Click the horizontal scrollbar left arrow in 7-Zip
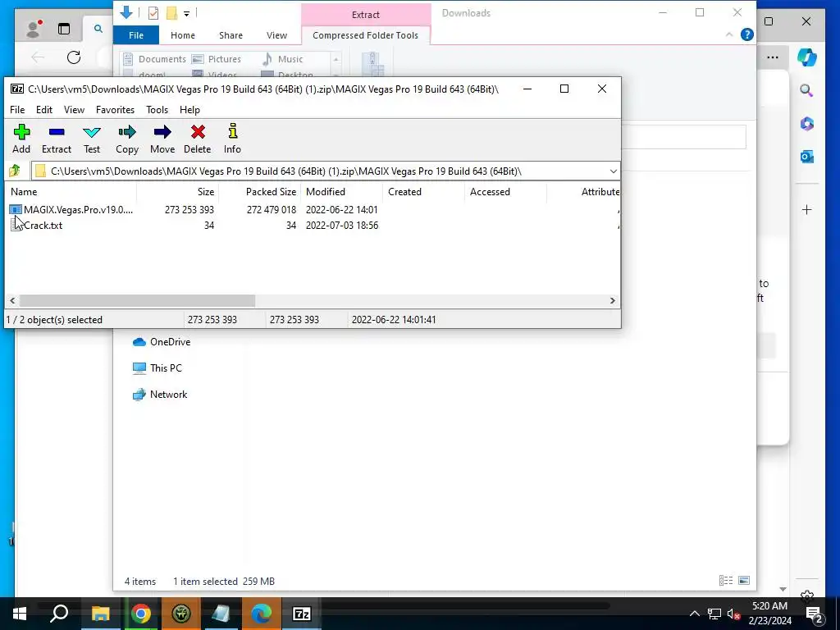The image size is (840, 630). (x=12, y=300)
